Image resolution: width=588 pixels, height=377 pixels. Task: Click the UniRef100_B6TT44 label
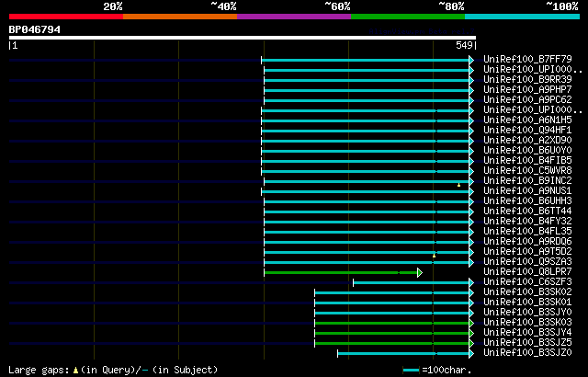point(527,211)
